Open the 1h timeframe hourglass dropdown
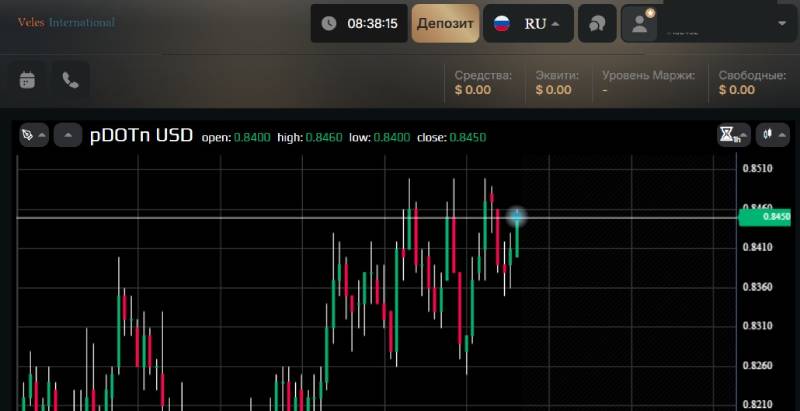This screenshot has height=411, width=800. click(x=734, y=135)
